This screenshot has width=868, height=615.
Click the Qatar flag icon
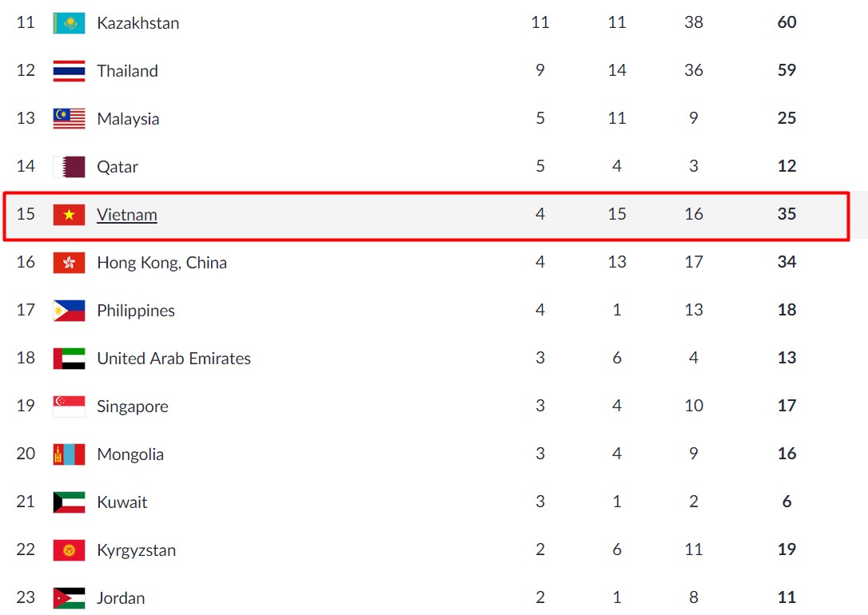pos(70,167)
